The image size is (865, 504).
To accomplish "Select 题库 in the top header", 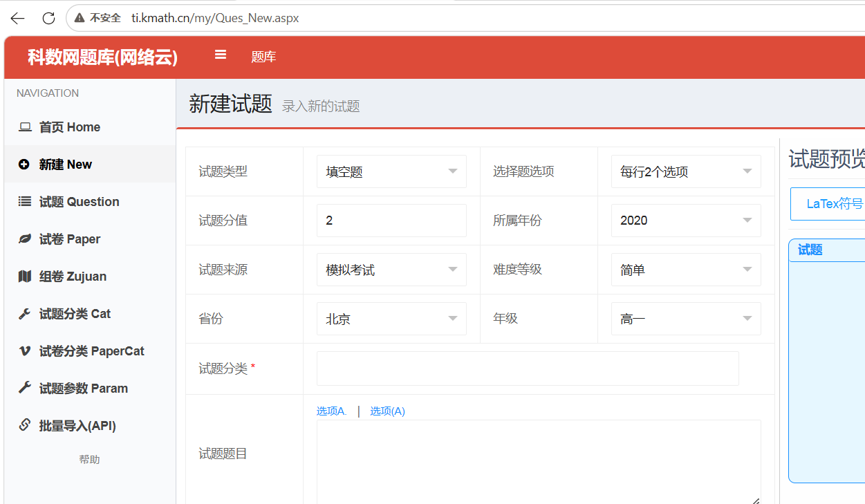I will point(263,57).
